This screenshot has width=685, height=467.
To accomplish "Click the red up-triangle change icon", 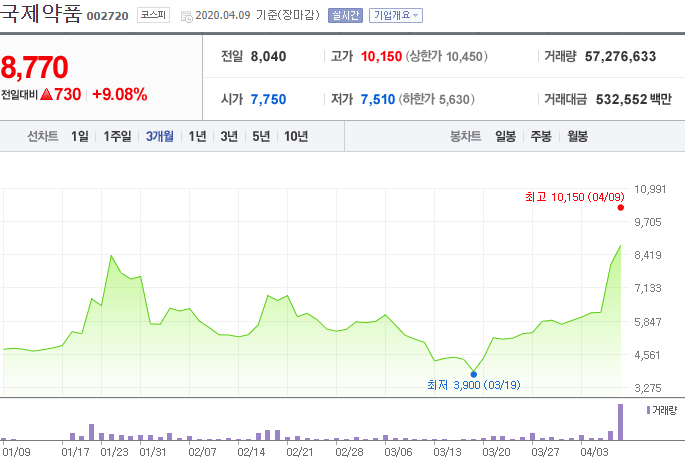I will [46, 94].
